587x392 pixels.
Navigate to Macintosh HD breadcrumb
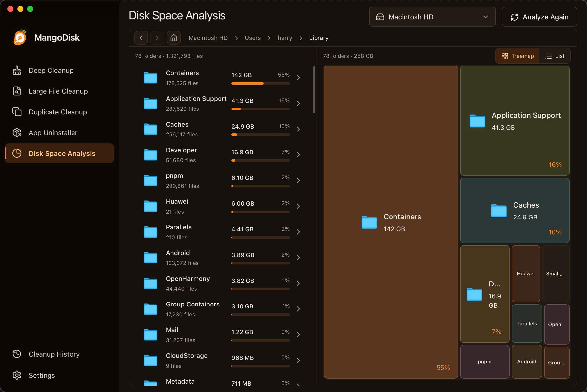(x=208, y=38)
